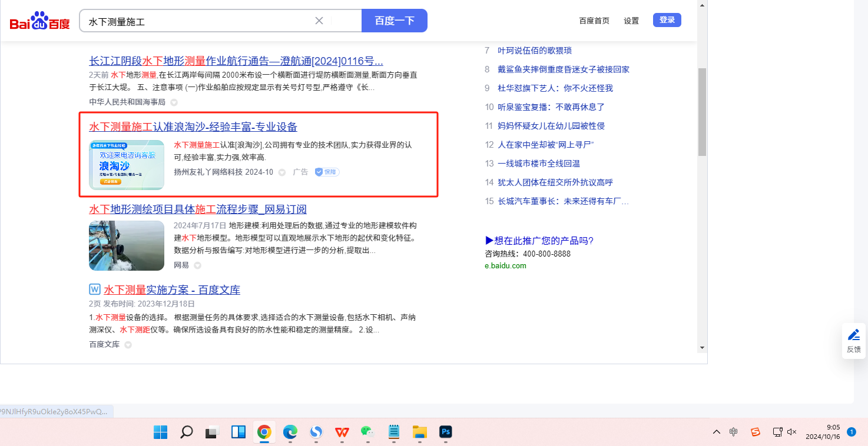Expand dropdown arrow beside 中华人民共和国海事局
Screen dimensions: 868x446
tap(174, 102)
